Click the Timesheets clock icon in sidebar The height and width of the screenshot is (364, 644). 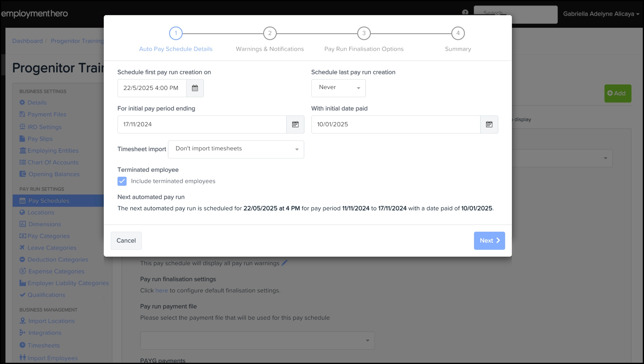point(22,345)
